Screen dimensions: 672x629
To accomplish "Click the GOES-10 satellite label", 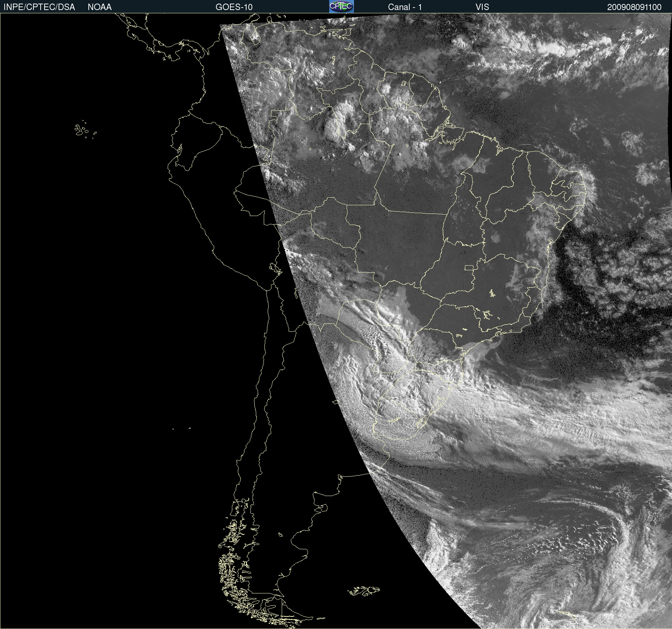I will [x=234, y=7].
